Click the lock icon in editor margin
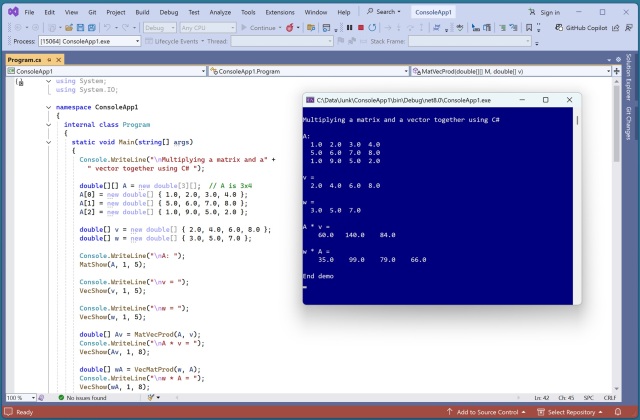The image size is (640, 420). [x=20, y=82]
